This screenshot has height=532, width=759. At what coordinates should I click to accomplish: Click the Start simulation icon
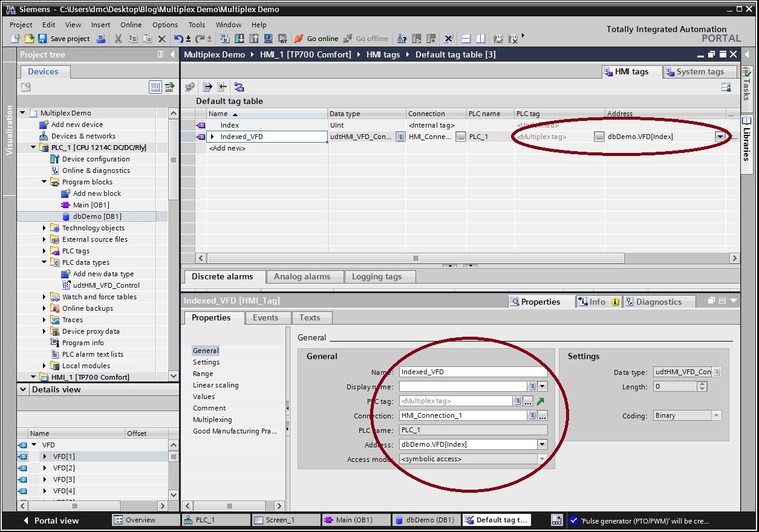269,39
